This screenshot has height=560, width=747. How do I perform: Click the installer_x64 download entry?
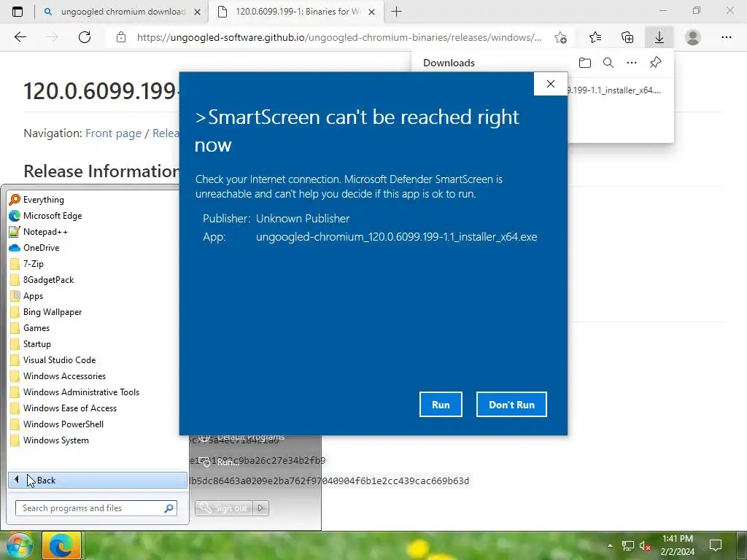pos(614,90)
